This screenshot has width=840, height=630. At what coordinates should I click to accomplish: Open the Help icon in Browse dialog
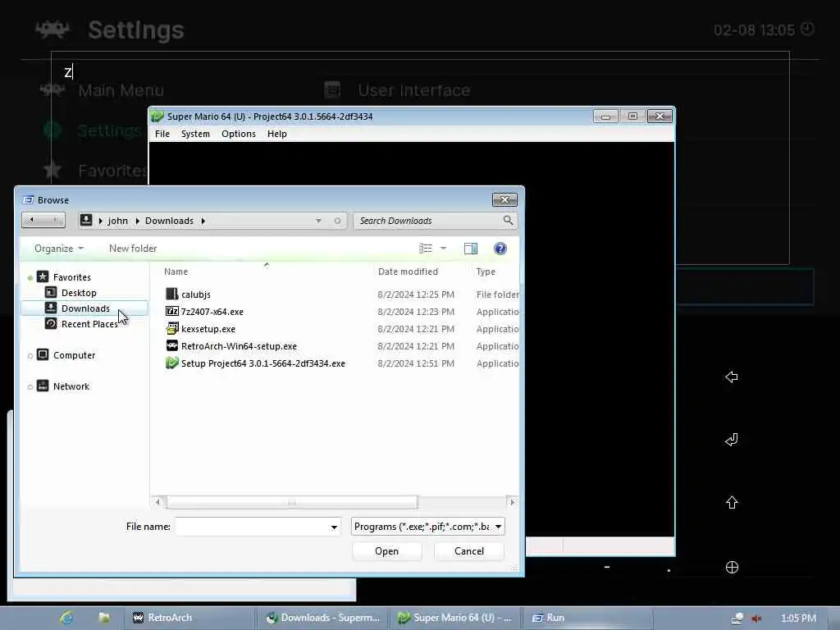point(500,248)
